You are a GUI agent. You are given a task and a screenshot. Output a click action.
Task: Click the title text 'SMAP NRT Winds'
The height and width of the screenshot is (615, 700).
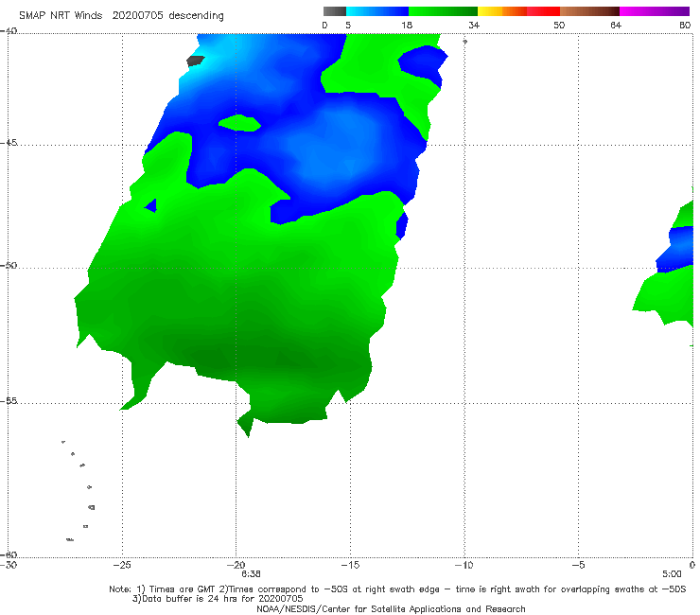(x=61, y=16)
